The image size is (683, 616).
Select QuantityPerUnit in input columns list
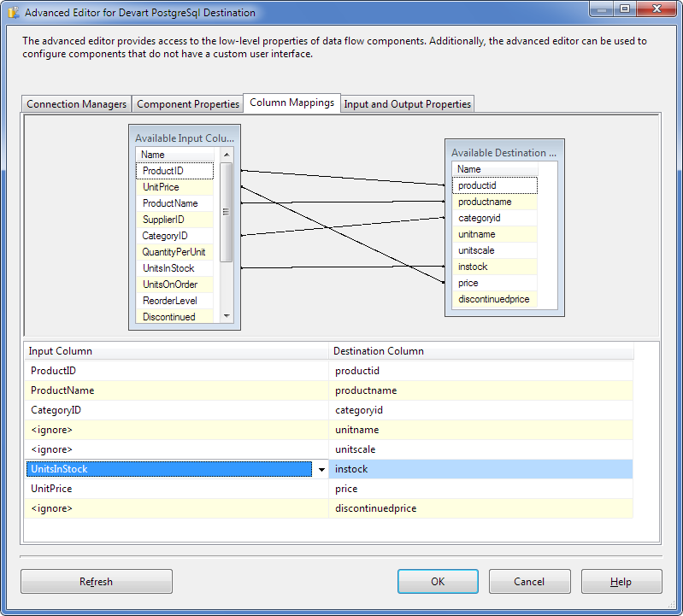pos(174,252)
